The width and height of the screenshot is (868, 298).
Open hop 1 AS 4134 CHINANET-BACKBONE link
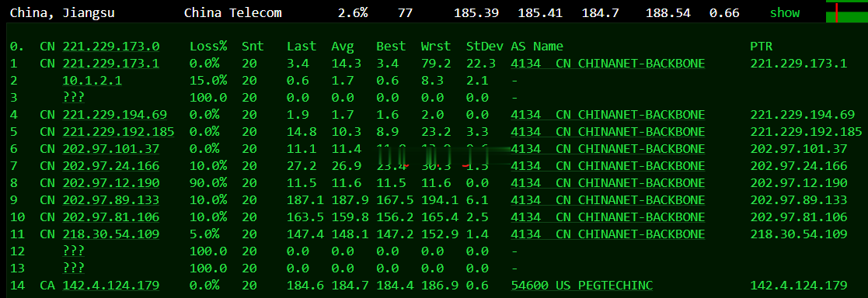pyautogui.click(x=608, y=64)
